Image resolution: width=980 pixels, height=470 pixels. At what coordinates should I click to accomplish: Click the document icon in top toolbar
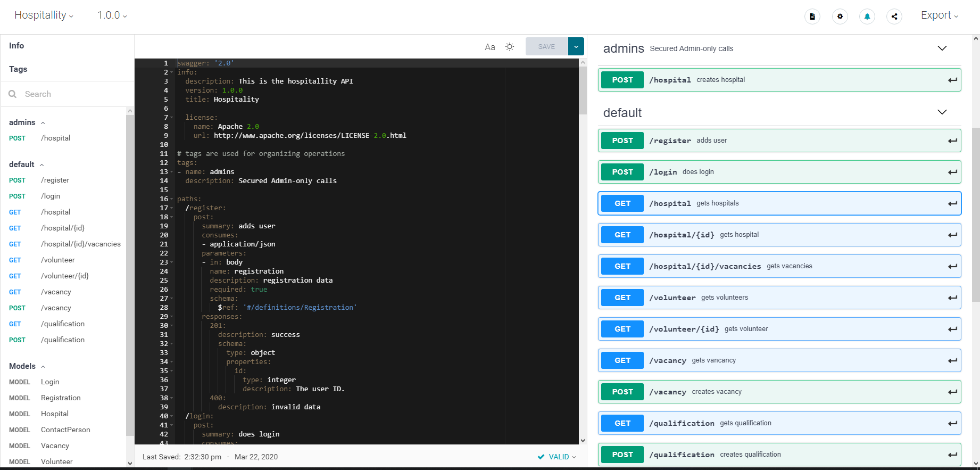[x=812, y=17]
